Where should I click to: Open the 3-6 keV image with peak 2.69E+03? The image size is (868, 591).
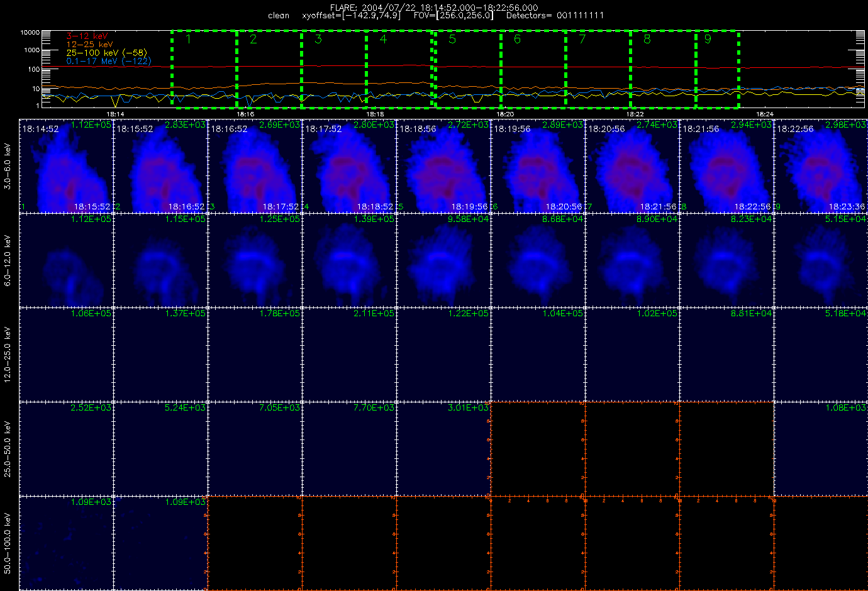[x=255, y=166]
